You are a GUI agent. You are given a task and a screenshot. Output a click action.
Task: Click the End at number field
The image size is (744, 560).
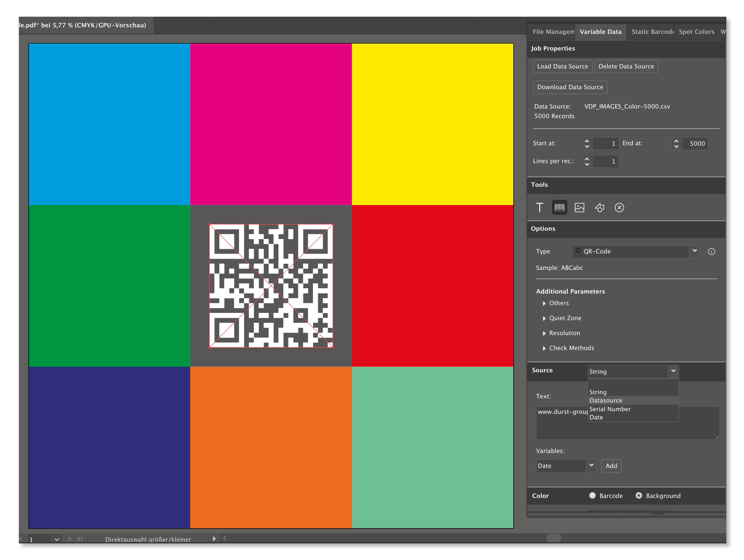(x=695, y=144)
